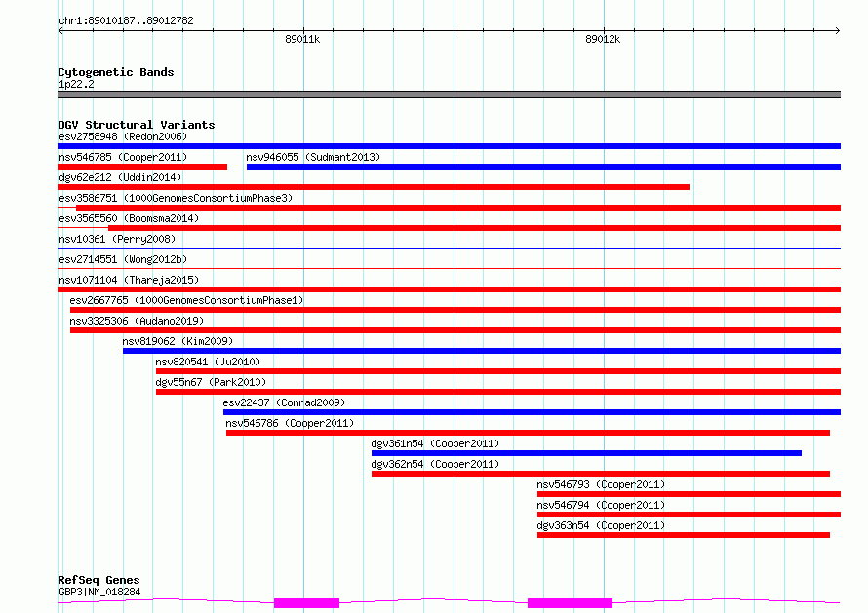Click the red bar under dgv62e212 (Uddin2014)
This screenshot has height=613, width=868.
coord(374,187)
